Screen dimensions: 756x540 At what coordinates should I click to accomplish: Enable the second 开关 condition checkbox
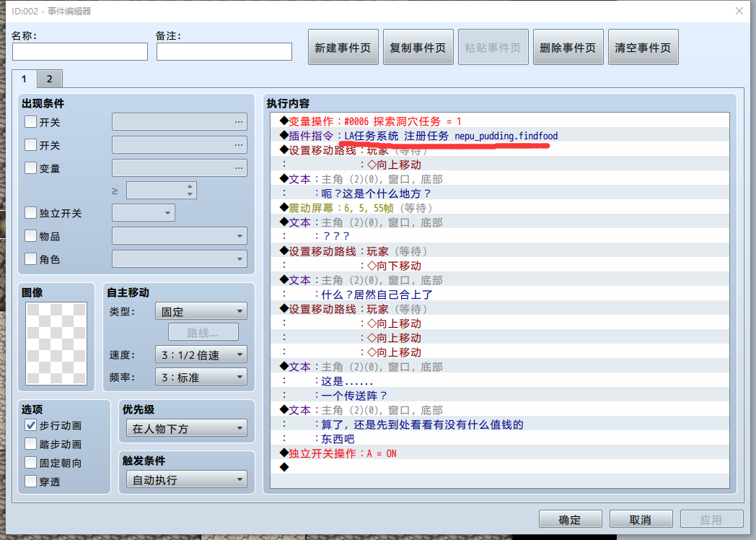[30, 145]
